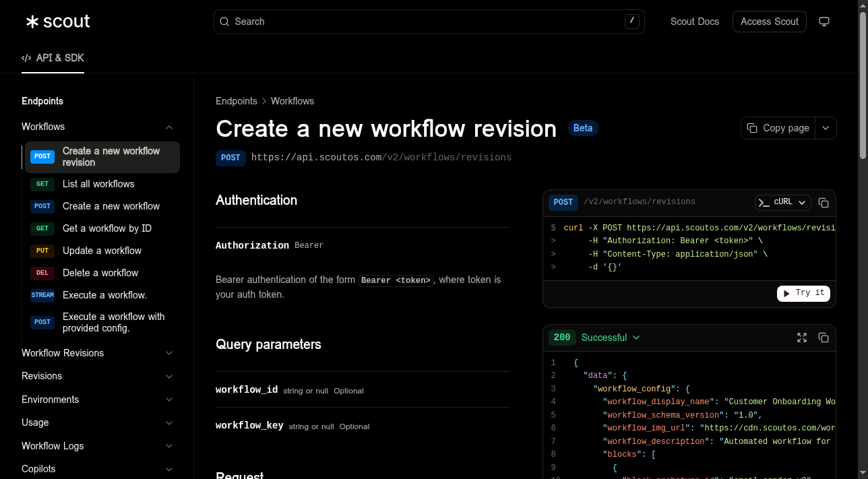Viewport: 868px width, 479px height.
Task: Click the DEL badge for Delete a workflow
Action: (x=42, y=273)
